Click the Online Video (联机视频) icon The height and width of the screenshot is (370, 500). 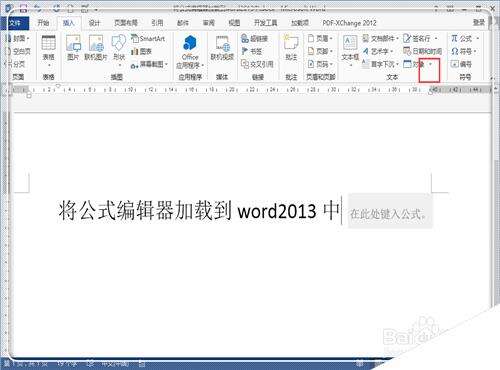(222, 43)
